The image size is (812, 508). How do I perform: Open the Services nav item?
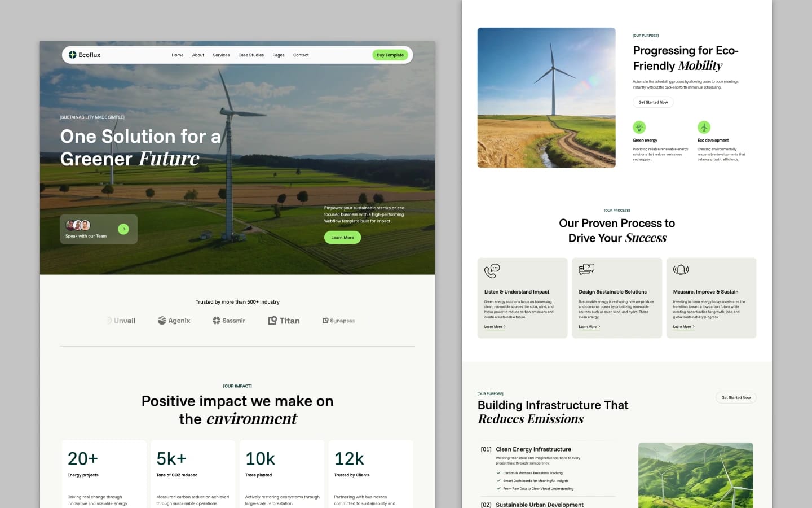point(221,55)
